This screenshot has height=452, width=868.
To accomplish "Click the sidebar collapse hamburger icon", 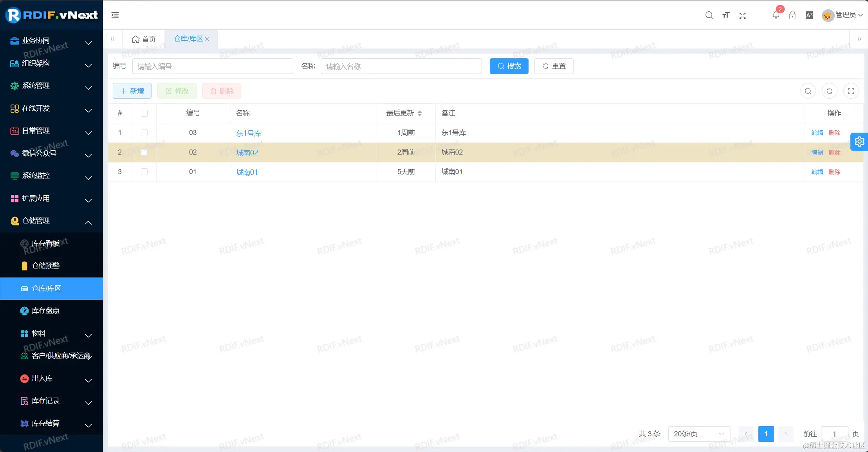I will pos(115,15).
